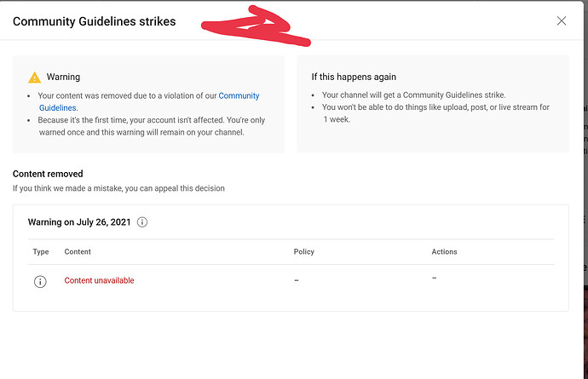The image size is (588, 379).
Task: Click the yellow warning triangle icon
Action: tap(34, 78)
